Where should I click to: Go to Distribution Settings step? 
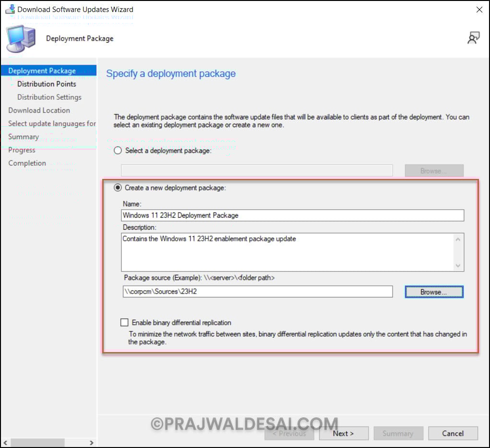click(49, 97)
